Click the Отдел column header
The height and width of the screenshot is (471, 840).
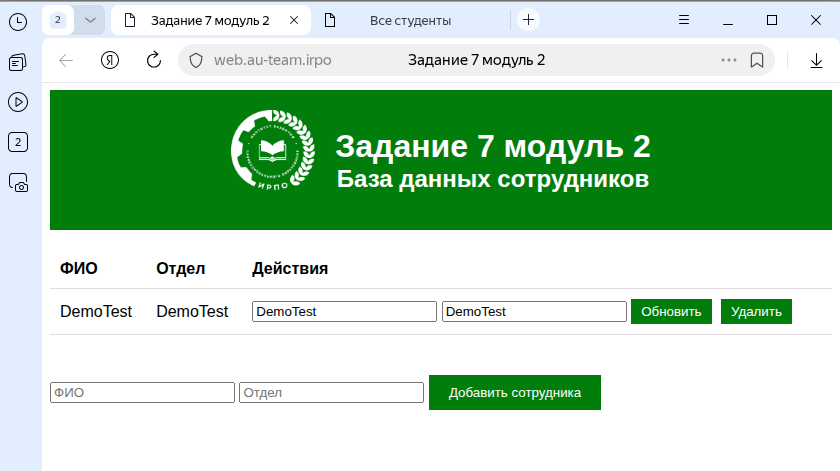181,268
